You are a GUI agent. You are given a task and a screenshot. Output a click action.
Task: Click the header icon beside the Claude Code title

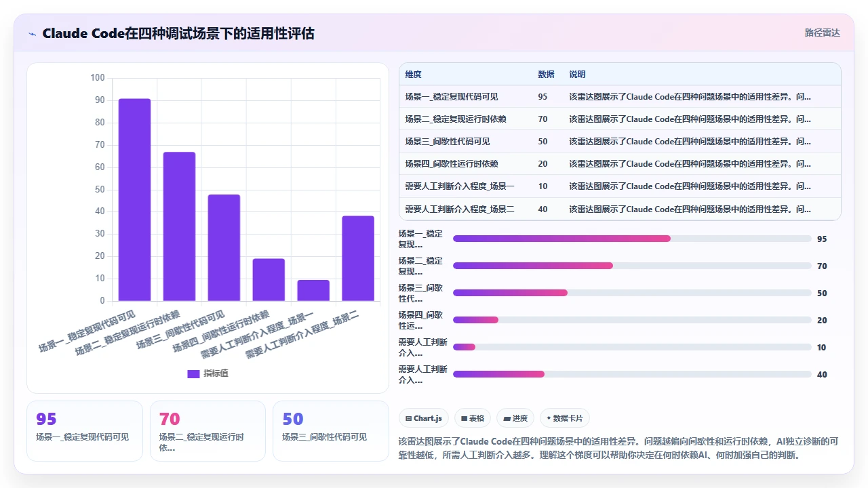coord(32,34)
